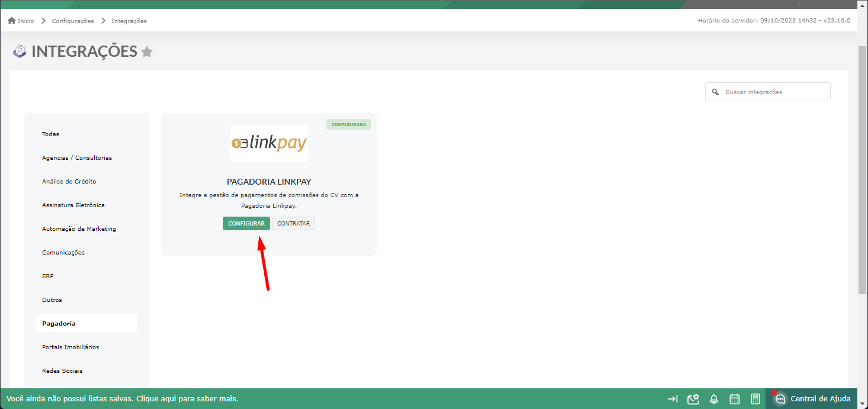Favorite this page with the star icon

coord(147,52)
